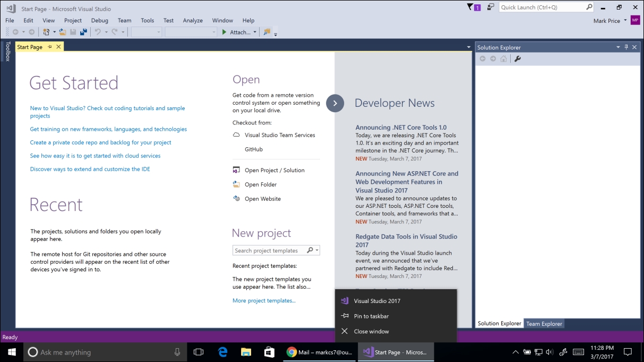Open Announcing .NET Core Tools 1.0 article
This screenshot has width=644, height=362.
401,128
